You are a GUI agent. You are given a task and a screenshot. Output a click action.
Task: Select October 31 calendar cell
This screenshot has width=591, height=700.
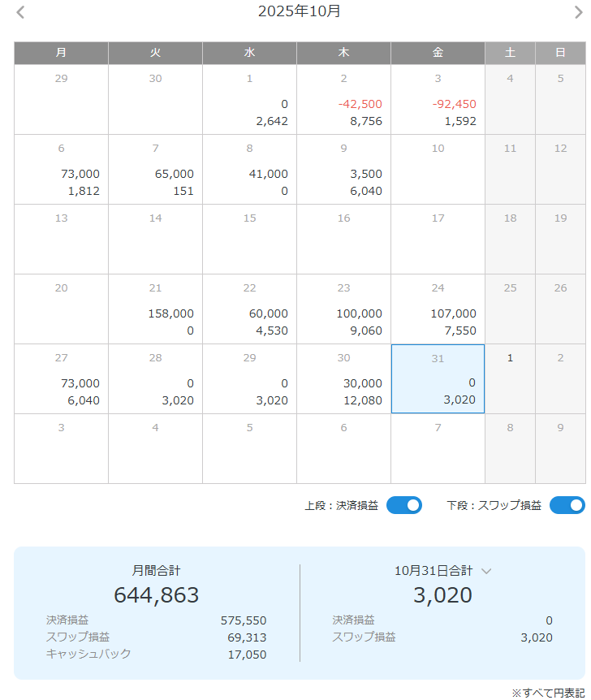point(438,378)
